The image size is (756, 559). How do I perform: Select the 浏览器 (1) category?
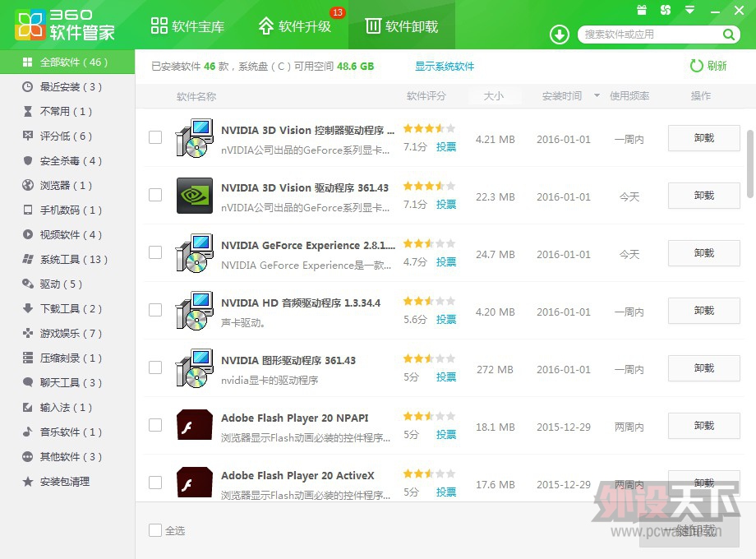(x=67, y=185)
